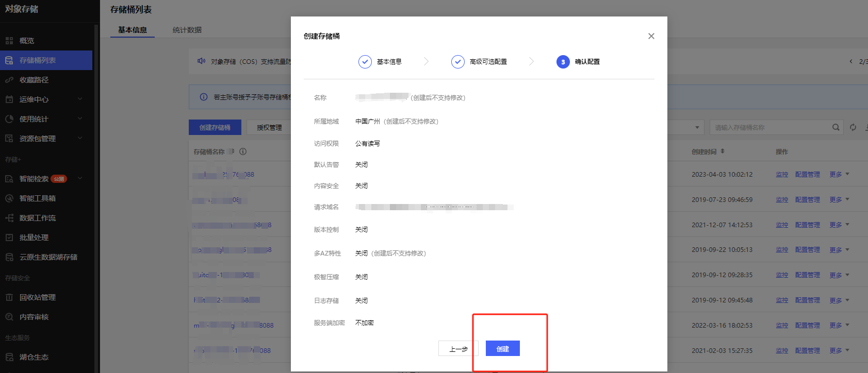The width and height of the screenshot is (868, 373).
Task: Sort by the 创建时间 column
Action: [708, 151]
